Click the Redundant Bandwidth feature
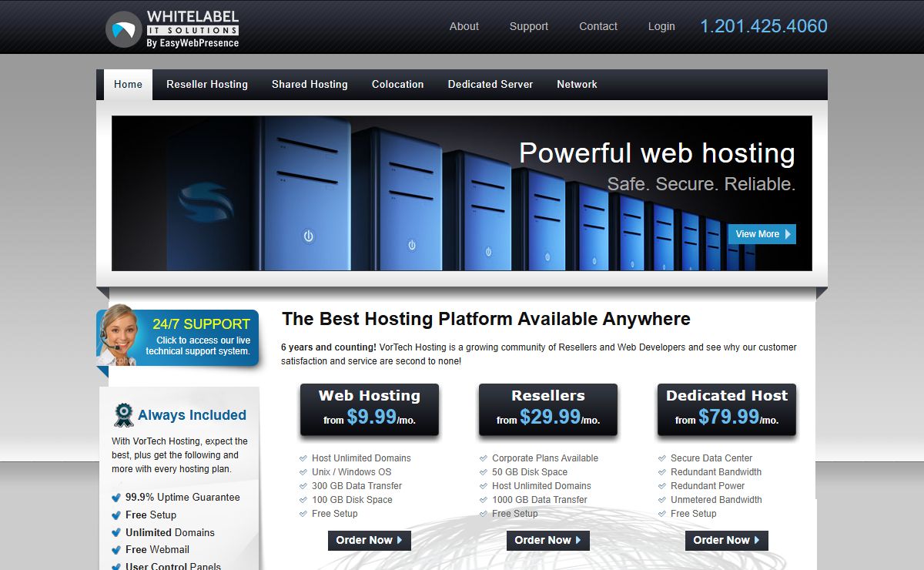This screenshot has width=924, height=570. 716,472
